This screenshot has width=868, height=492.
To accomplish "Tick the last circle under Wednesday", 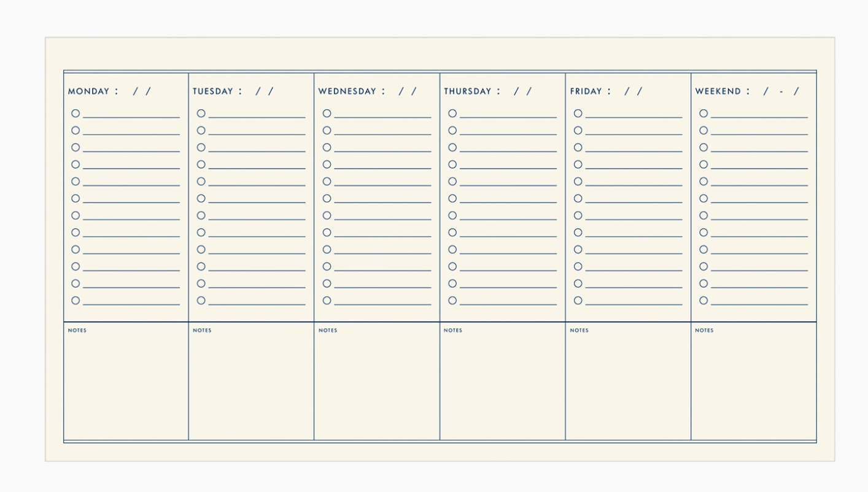I will 327,301.
